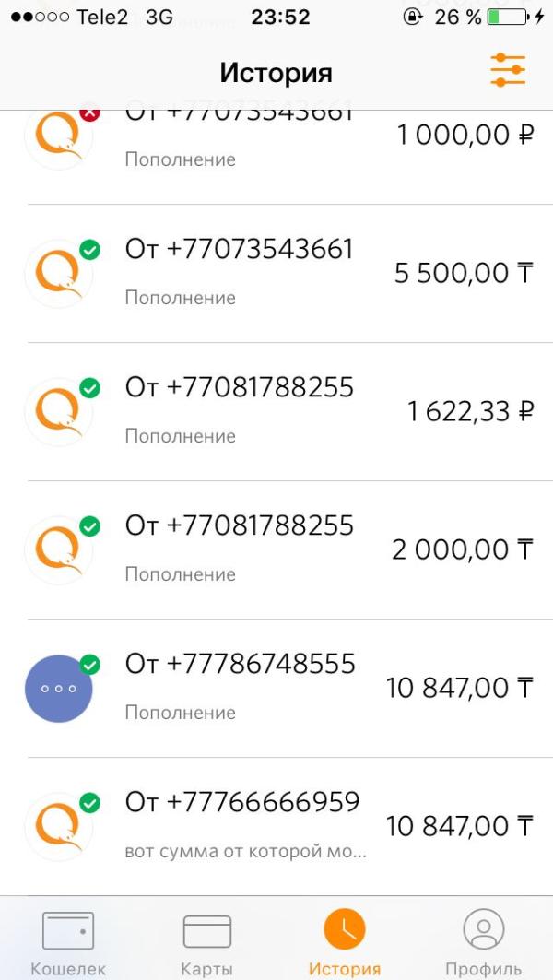
Task: Tap blue three-dots avatar for +77786748555
Action: click(59, 689)
